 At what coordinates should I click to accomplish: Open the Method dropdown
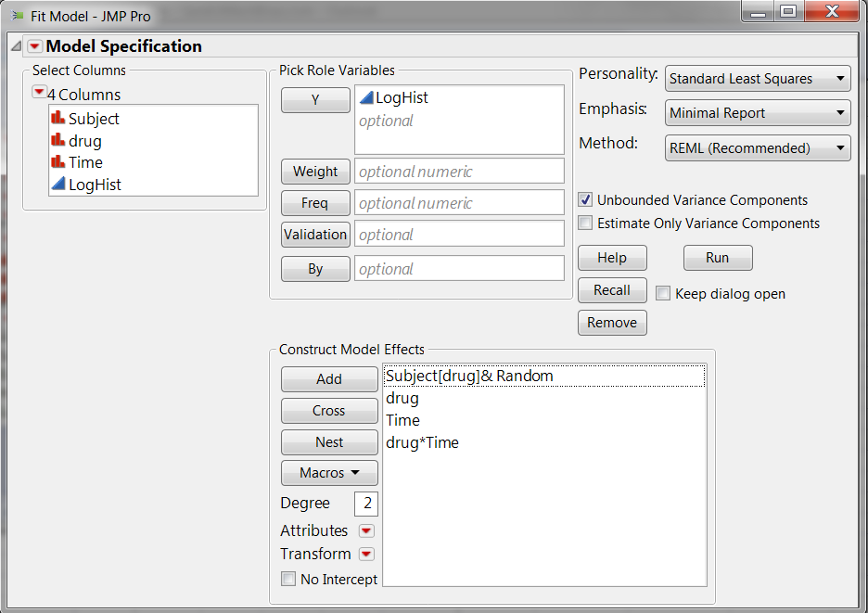click(x=758, y=147)
